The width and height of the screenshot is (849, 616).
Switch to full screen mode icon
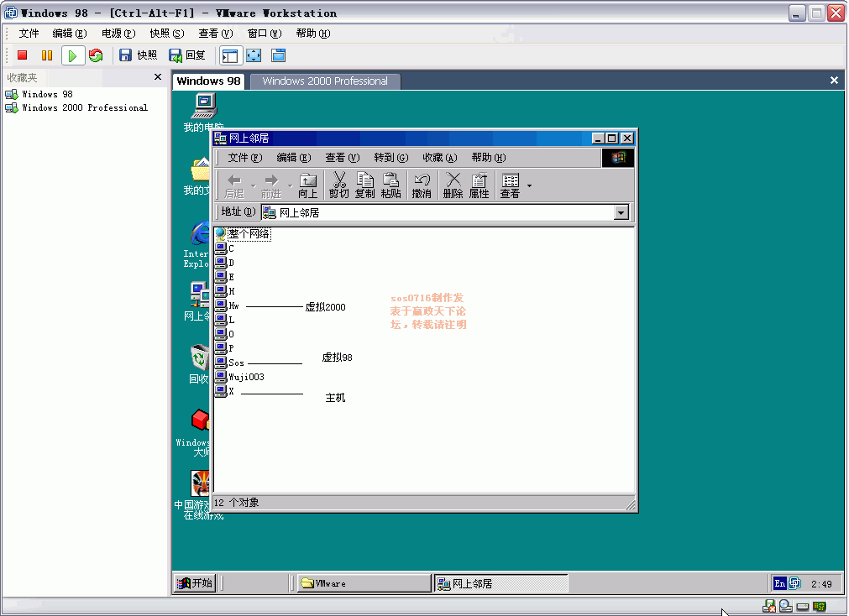click(x=254, y=55)
